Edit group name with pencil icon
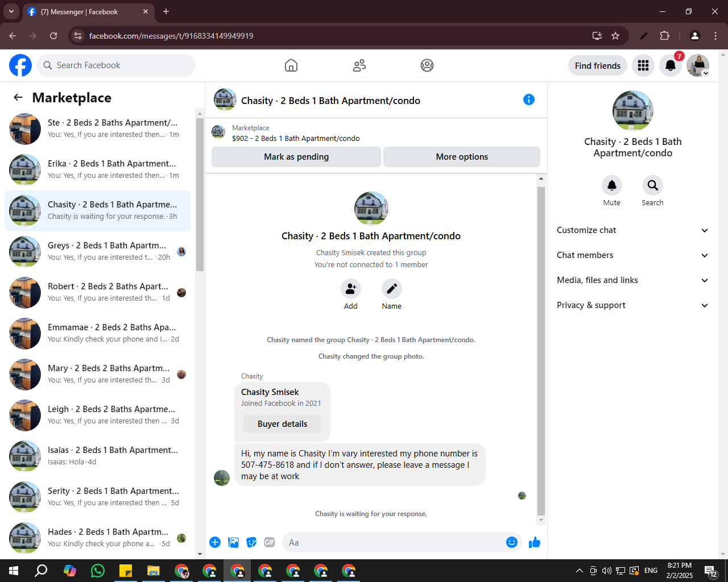The height and width of the screenshot is (582, 728). [392, 289]
